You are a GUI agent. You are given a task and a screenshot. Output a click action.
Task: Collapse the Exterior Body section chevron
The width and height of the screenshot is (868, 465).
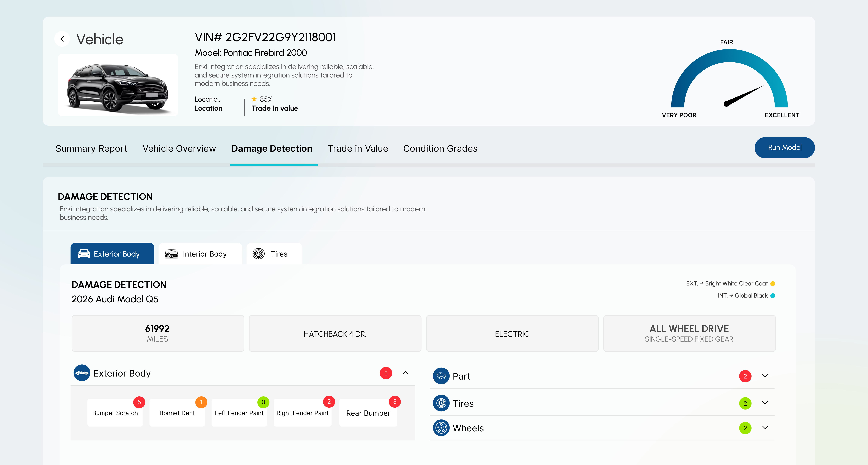tap(406, 373)
